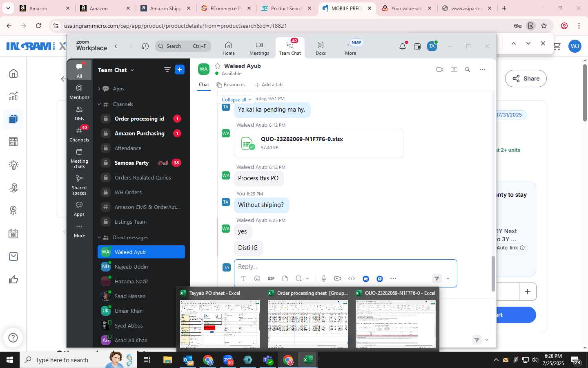Screen dimensions: 588x368
Task: Record audio message microphone icon
Action: [x=324, y=278]
